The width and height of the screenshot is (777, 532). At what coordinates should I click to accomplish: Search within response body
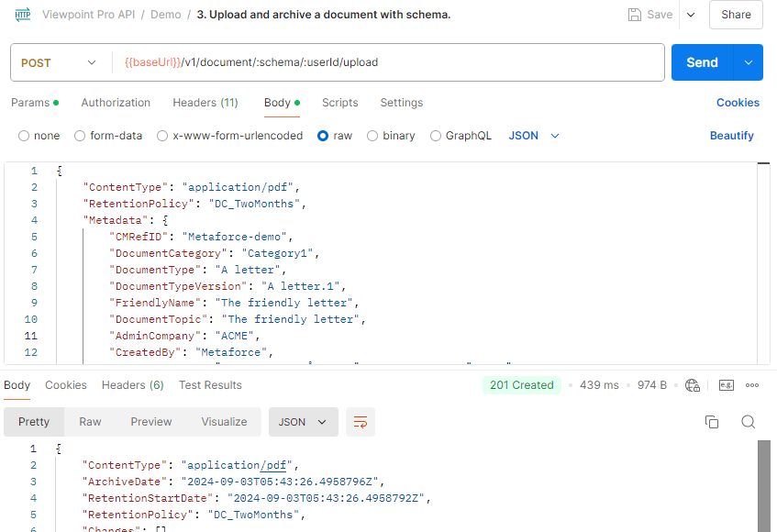click(x=748, y=422)
